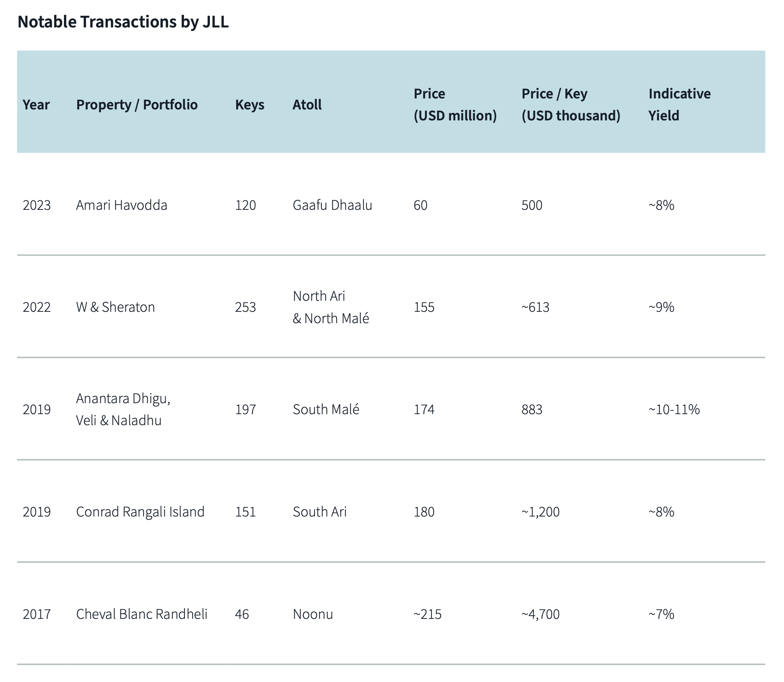Click the Amari Havodda property cell

[122, 205]
